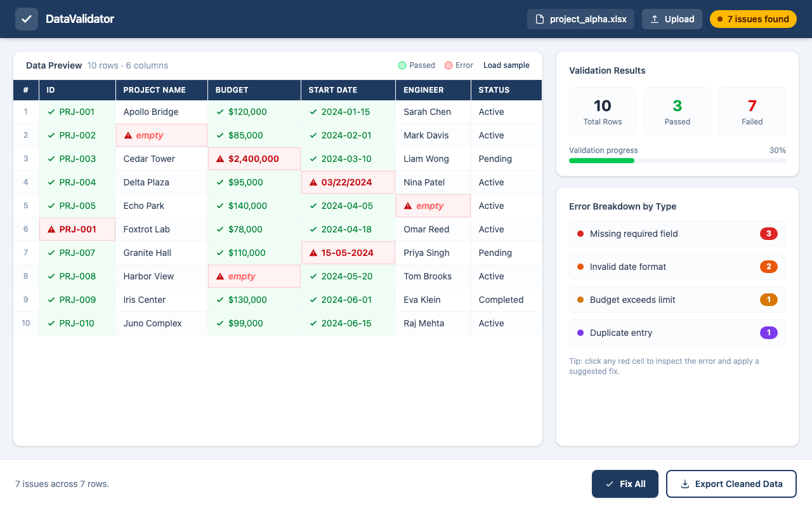Screen dimensions: 812x508
Task: Inspect the duplicate PRJ-001 cell in Foxtrot Lab row
Action: pos(77,229)
